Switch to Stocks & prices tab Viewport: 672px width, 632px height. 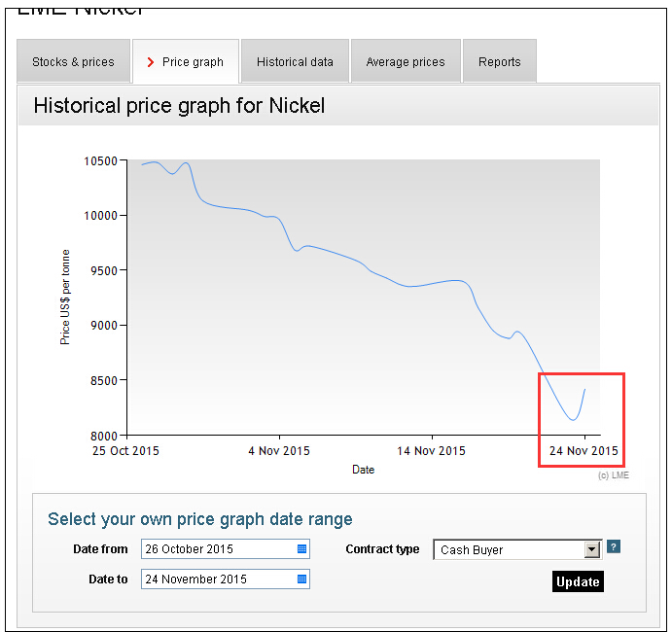coord(73,62)
